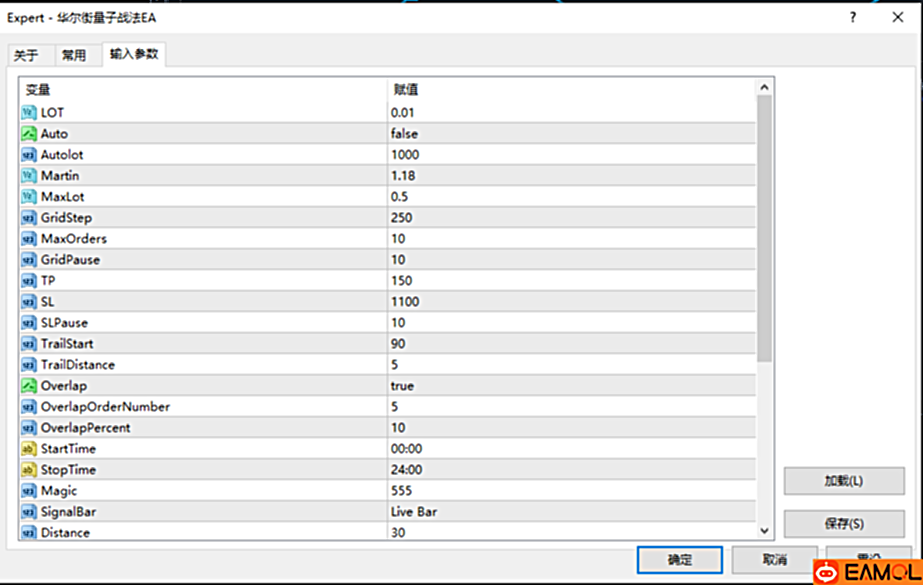Click the green icon beside Overlap
923x585 pixels.
(x=29, y=385)
